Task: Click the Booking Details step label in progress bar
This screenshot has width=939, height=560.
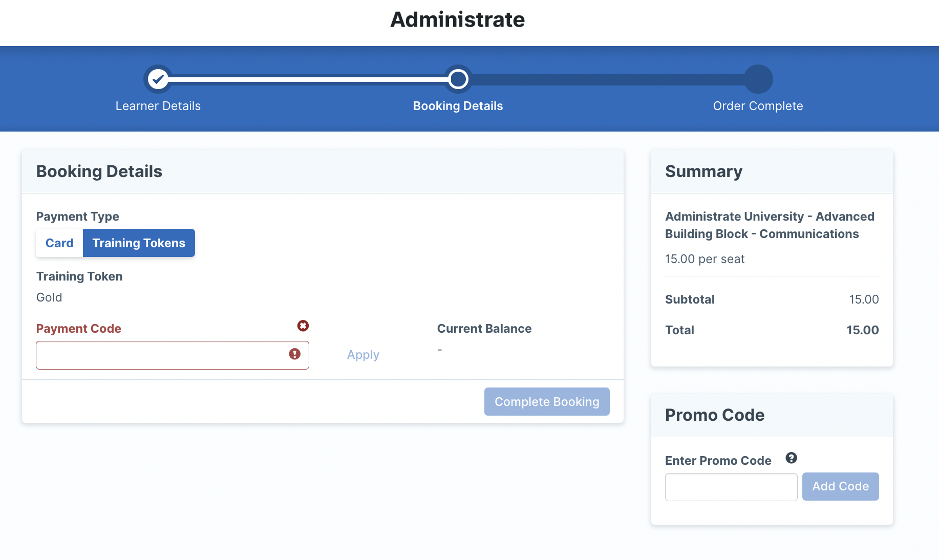Action: point(458,106)
